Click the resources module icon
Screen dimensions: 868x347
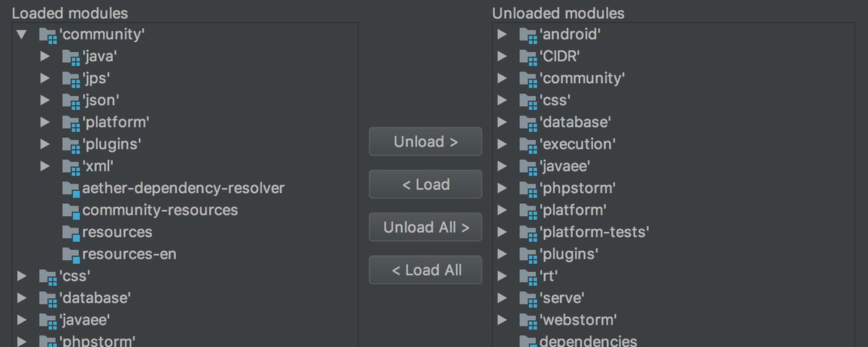pyautogui.click(x=71, y=233)
